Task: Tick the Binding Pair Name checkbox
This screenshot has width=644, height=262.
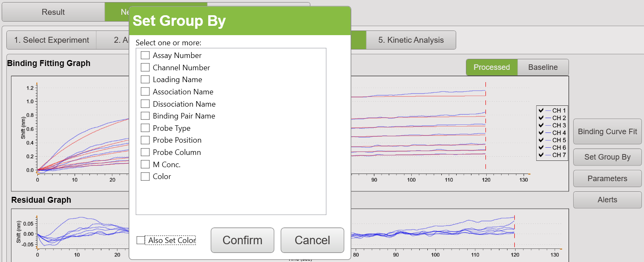Action: [x=145, y=116]
